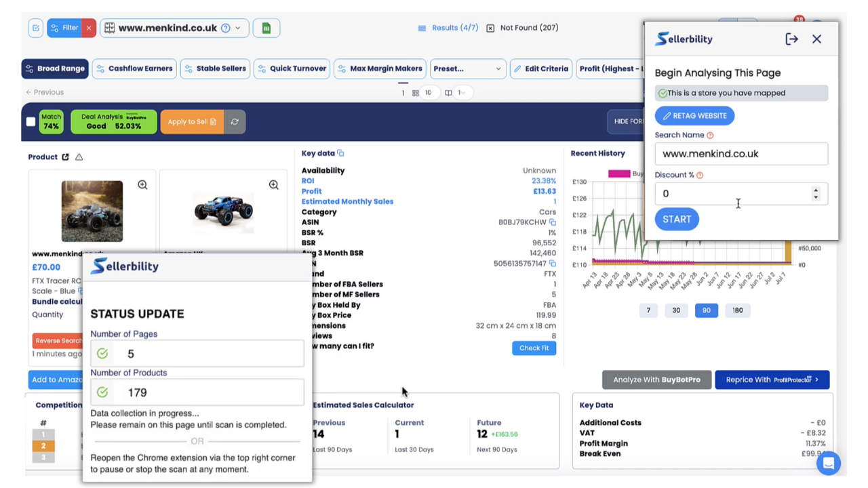Close the Sellerbility extension panel
Image resolution: width=868 pixels, height=488 pixels.
pos(817,39)
